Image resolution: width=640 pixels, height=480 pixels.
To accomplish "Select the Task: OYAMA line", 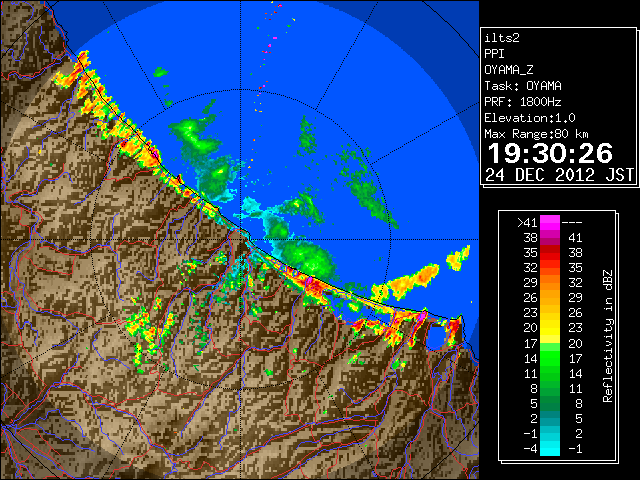I will click(523, 86).
